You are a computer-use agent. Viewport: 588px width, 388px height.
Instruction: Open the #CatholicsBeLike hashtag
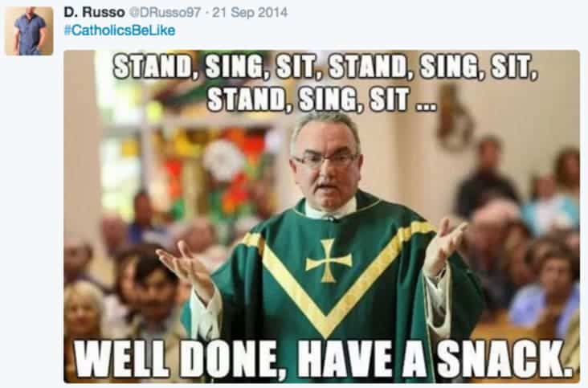(x=120, y=31)
